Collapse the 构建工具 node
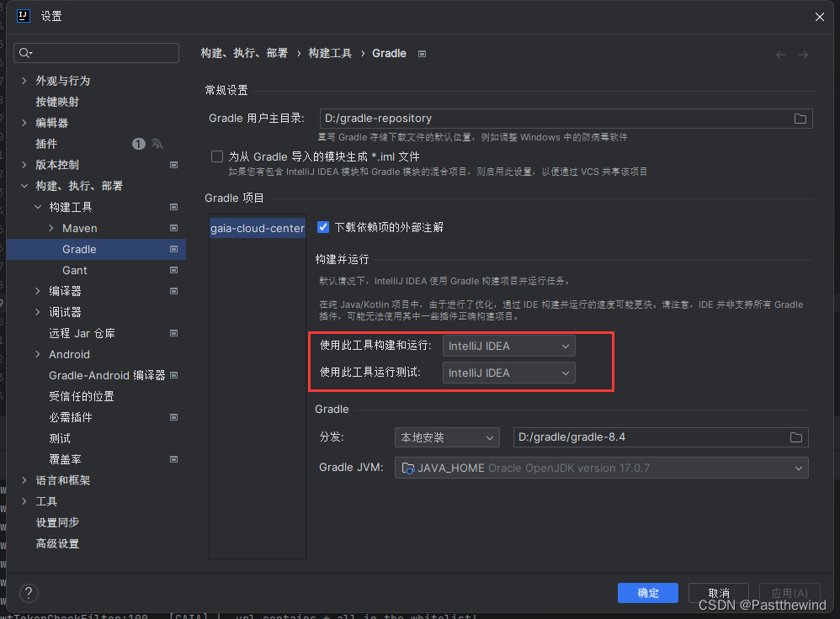 click(38, 207)
